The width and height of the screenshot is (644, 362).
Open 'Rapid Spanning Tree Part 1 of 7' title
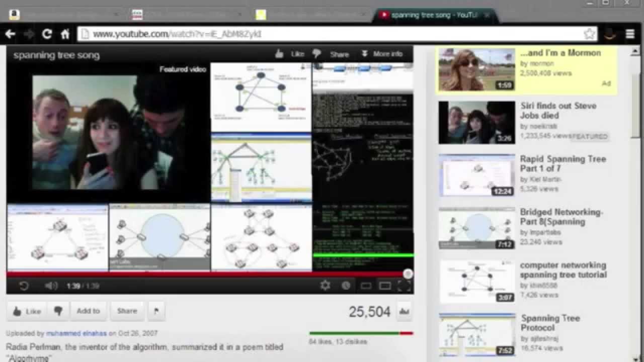[562, 163]
